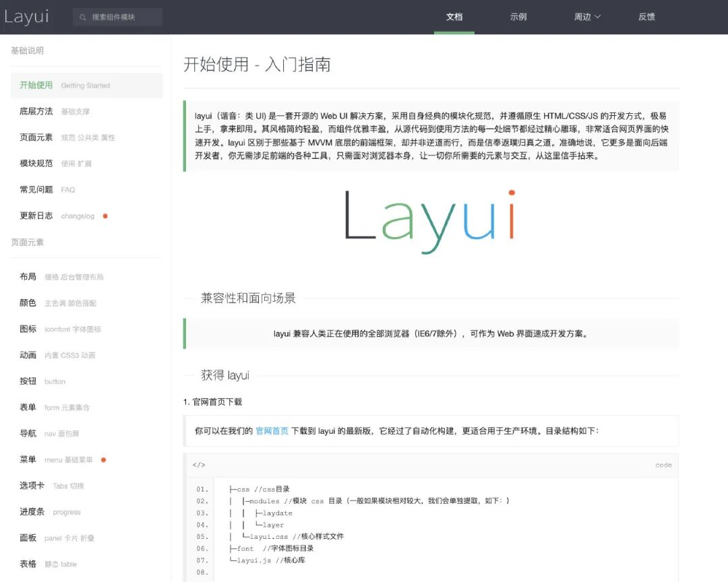Click code line layui.js //核心库
The image size is (728, 582).
267,560
